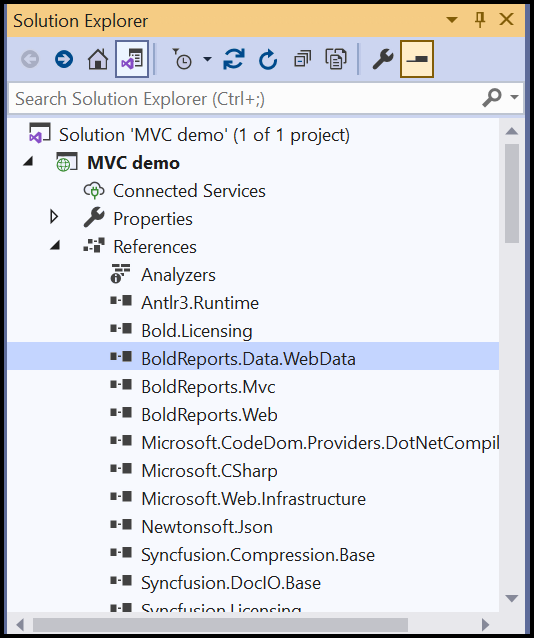Click vertical scrollbar up arrow
Screen dimensions: 534x638
pos(512,131)
